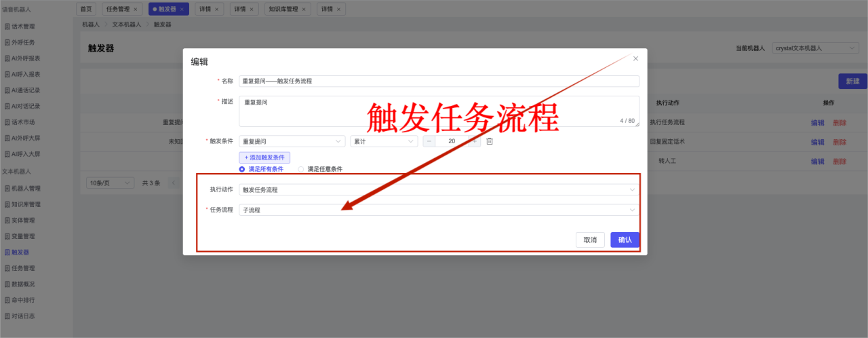Close the 编辑 dialog with the X icon
The width and height of the screenshot is (868, 338).
pyautogui.click(x=635, y=59)
